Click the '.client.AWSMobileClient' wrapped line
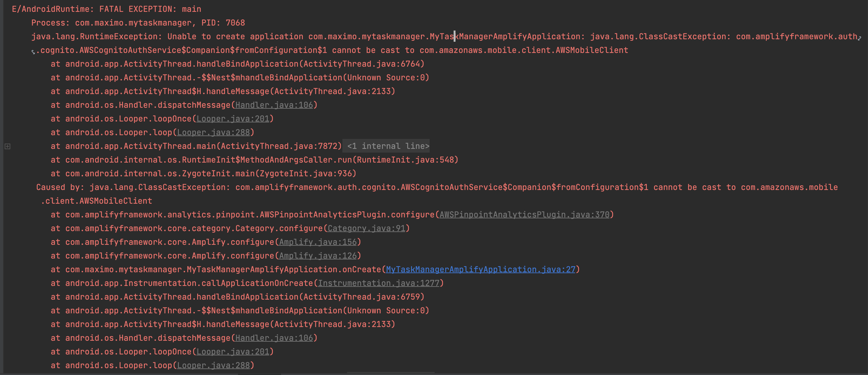This screenshot has height=375, width=868. 96,201
